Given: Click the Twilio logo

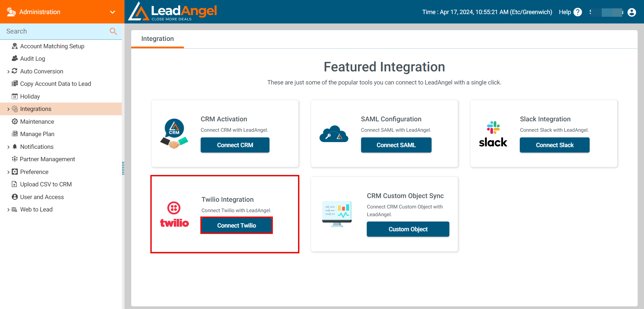Looking at the screenshot, I should pos(174,214).
